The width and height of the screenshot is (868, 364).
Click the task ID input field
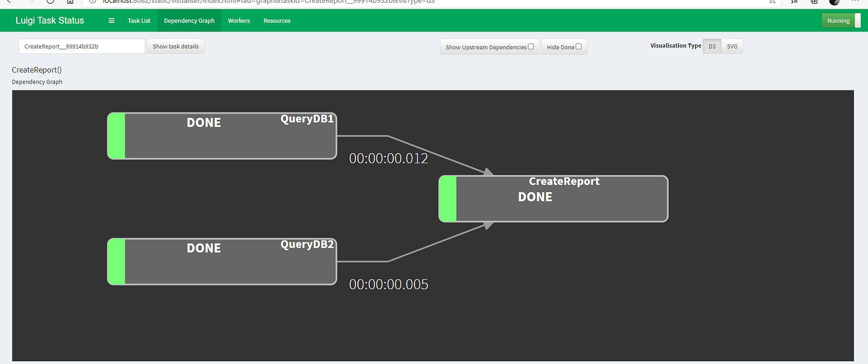point(82,46)
